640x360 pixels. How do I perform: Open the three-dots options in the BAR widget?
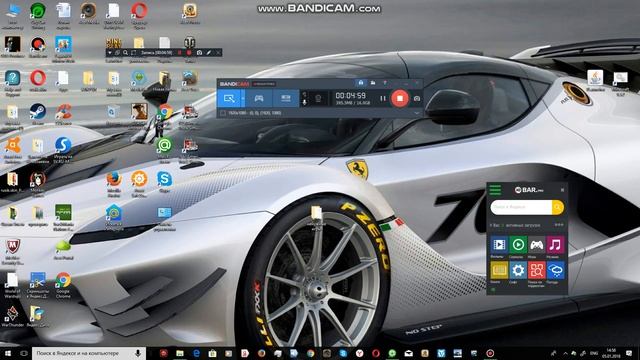click(x=559, y=225)
